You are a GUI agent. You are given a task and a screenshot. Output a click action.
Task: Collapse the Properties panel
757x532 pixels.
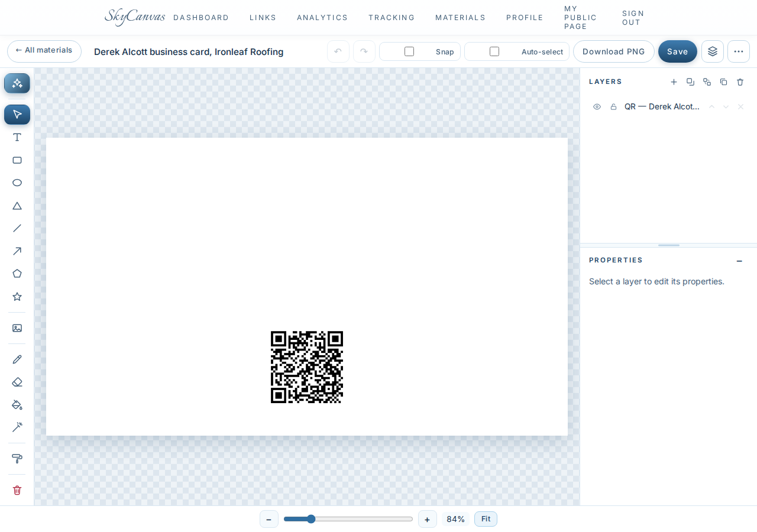coord(739,261)
